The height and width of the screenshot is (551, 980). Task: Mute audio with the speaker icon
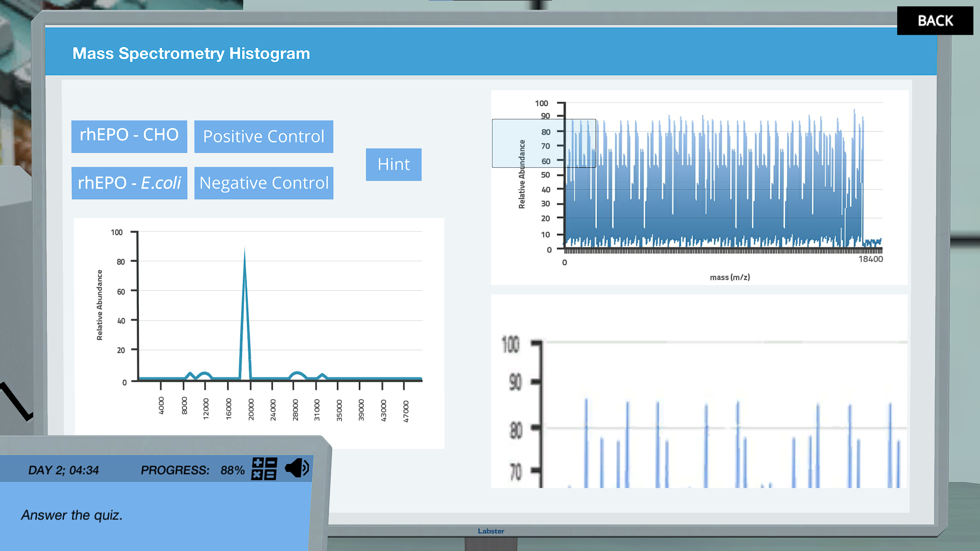coord(297,468)
